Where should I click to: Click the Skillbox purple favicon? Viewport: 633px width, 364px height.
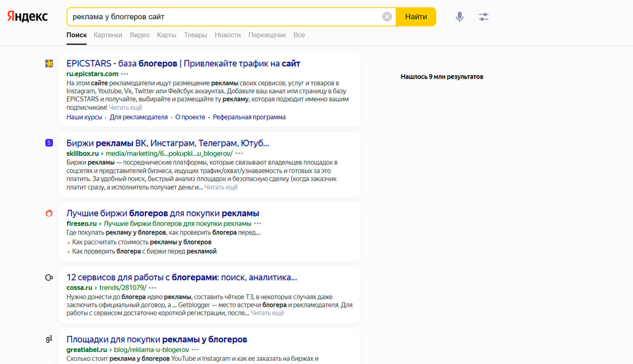click(x=49, y=143)
